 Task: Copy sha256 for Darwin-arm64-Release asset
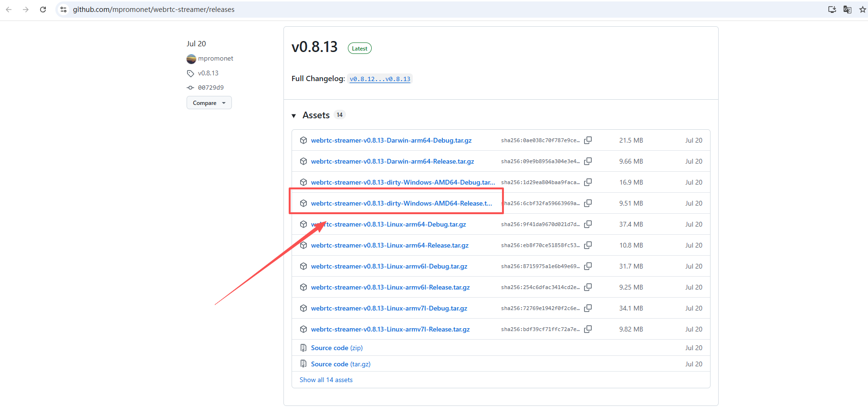[588, 161]
